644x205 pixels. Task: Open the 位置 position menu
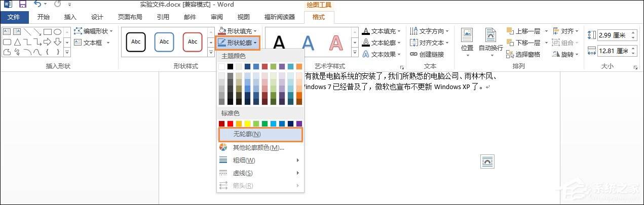(467, 43)
